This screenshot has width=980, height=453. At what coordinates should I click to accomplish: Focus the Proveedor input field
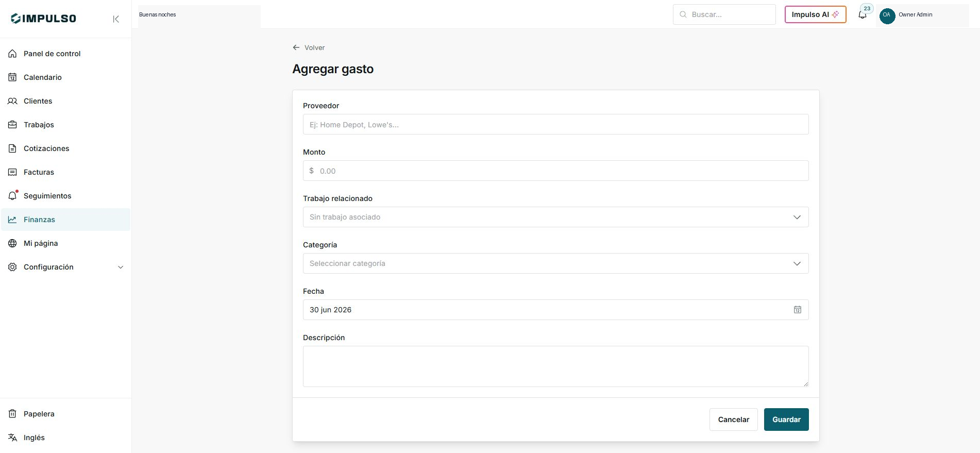(x=555, y=124)
